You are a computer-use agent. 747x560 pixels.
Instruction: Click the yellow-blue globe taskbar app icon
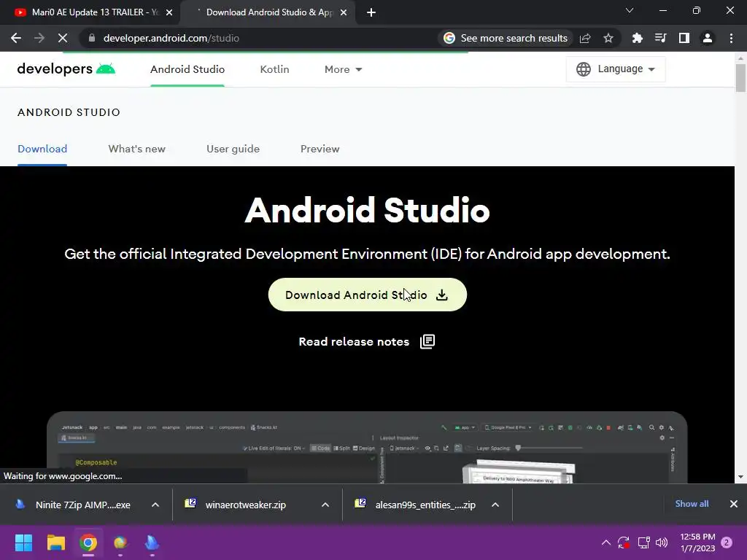coord(120,542)
